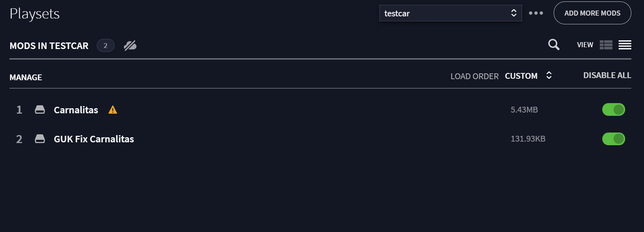Image resolution: width=644 pixels, height=232 pixels.
Task: Open the Manage menu
Action: pyautogui.click(x=26, y=77)
